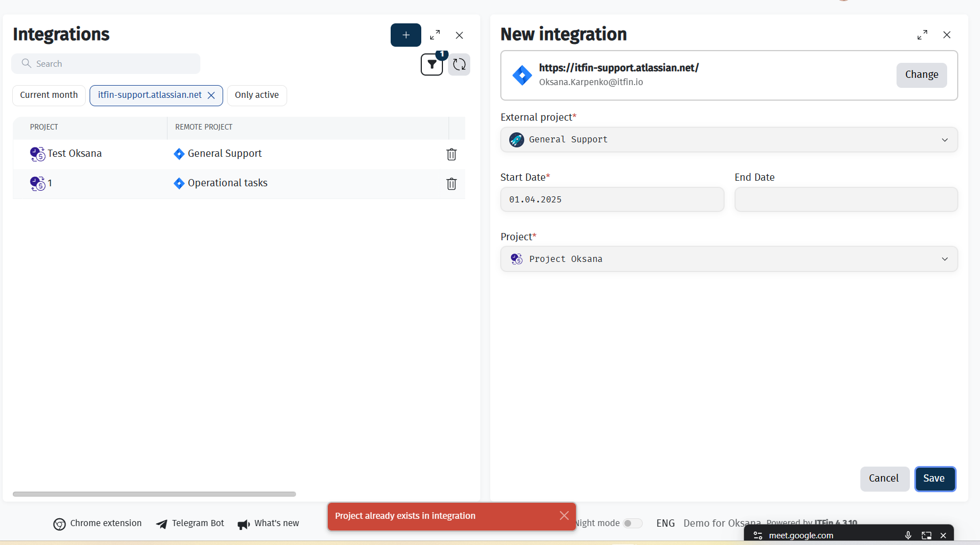Sort by REMOTE PROJECT column header
This screenshot has width=980, height=545.
tap(204, 127)
